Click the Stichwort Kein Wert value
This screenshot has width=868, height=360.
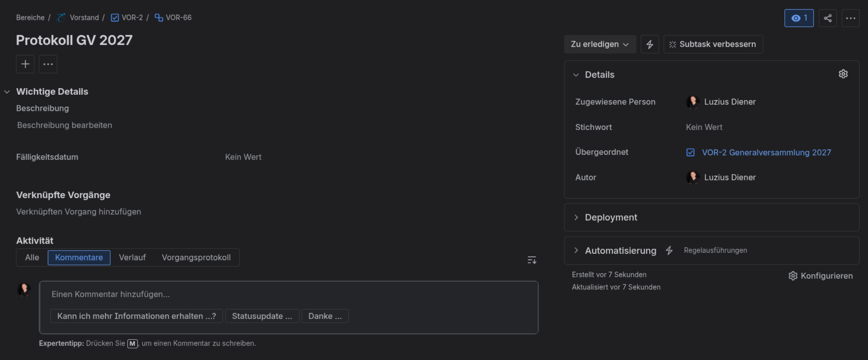click(704, 127)
